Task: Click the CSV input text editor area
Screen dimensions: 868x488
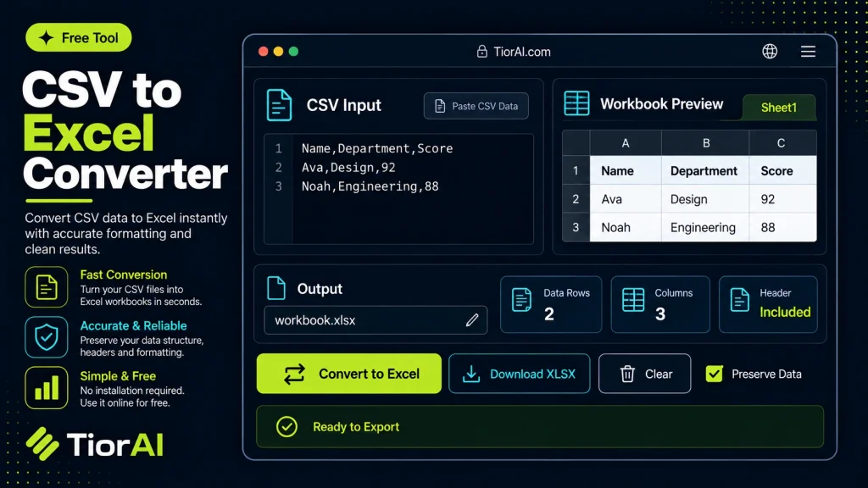Action: click(x=398, y=189)
